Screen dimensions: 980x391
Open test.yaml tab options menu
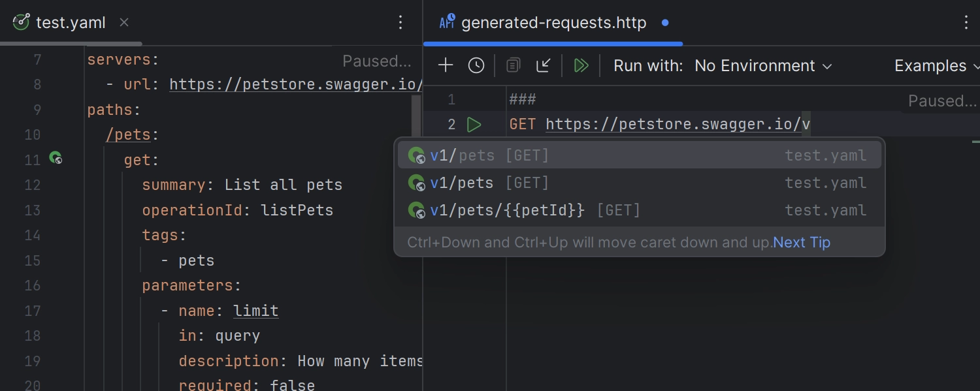tap(401, 23)
